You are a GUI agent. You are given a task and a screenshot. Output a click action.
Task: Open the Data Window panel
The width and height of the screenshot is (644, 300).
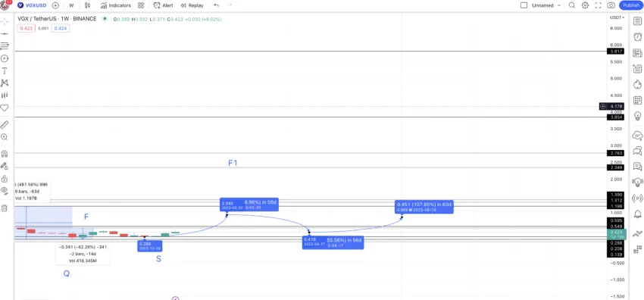click(637, 68)
